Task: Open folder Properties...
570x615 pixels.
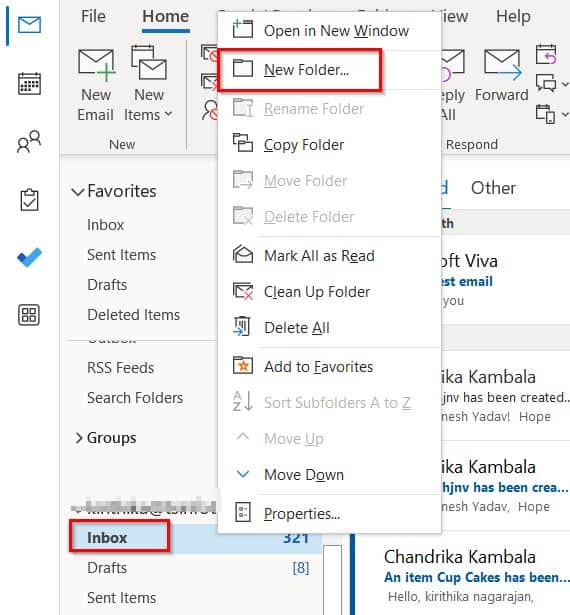Action: [330, 513]
